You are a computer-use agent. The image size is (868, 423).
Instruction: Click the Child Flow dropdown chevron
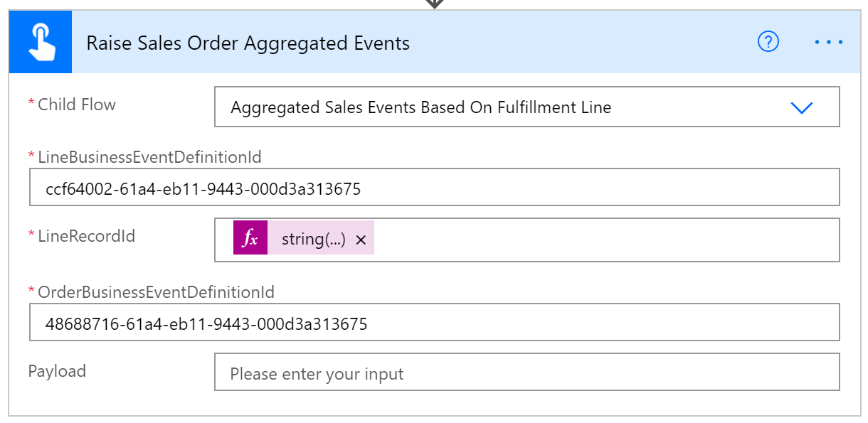802,108
